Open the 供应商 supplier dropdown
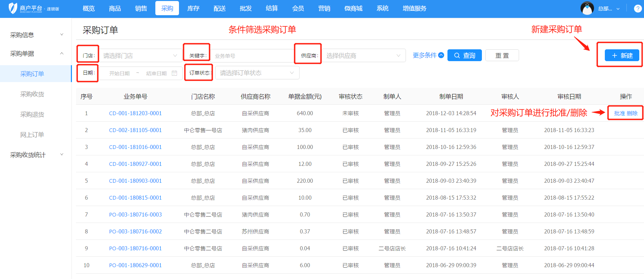 tap(363, 56)
